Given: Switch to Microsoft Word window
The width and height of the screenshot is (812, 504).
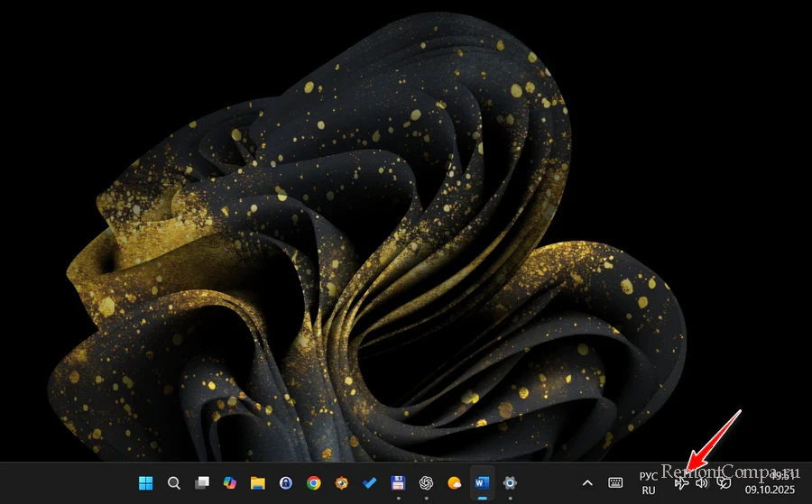Looking at the screenshot, I should coord(482,482).
